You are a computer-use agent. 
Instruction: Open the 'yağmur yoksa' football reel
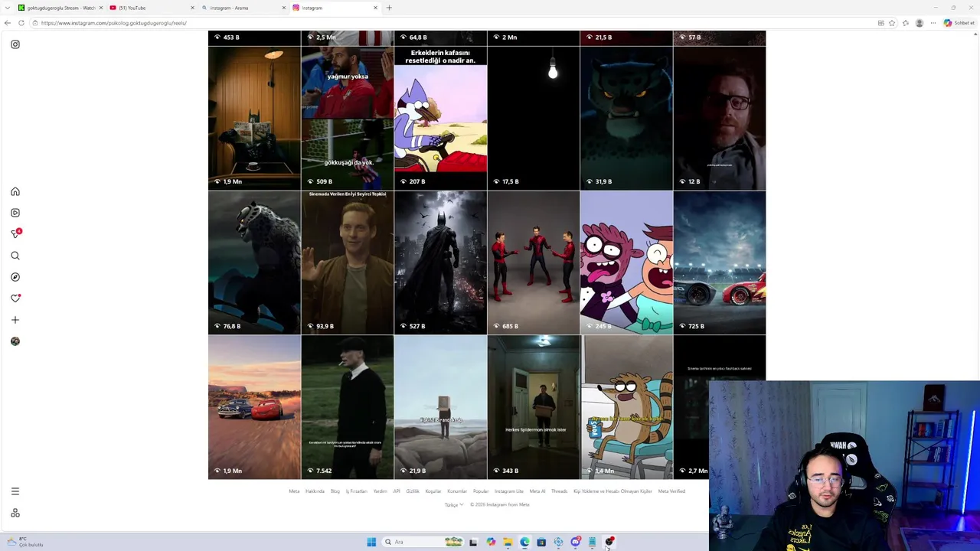click(x=348, y=118)
